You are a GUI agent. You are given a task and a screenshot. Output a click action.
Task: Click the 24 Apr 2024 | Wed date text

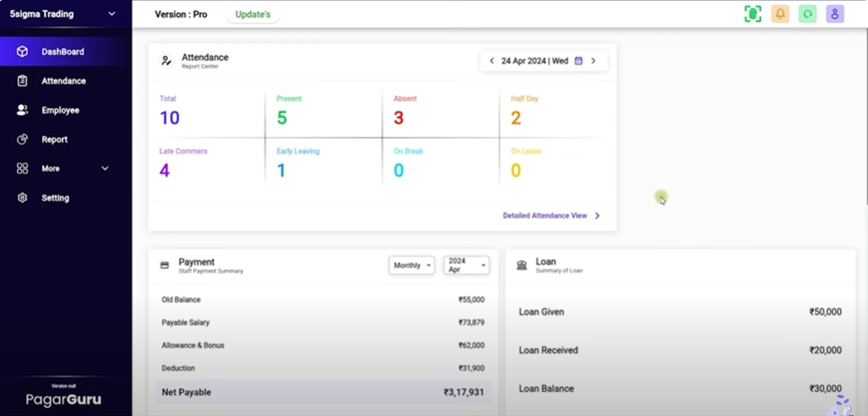tap(534, 61)
